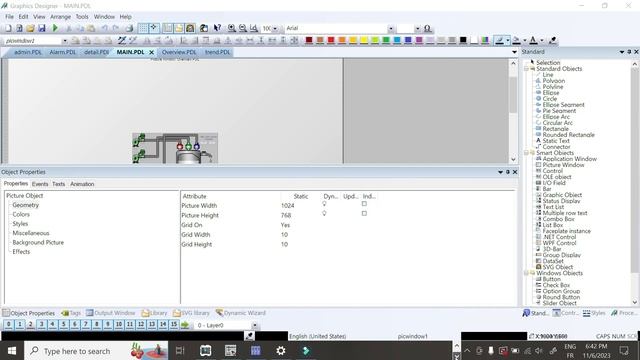Viewport: 640px width, 360px height.
Task: Create a new picture with the blank page icon
Action: (x=8, y=28)
